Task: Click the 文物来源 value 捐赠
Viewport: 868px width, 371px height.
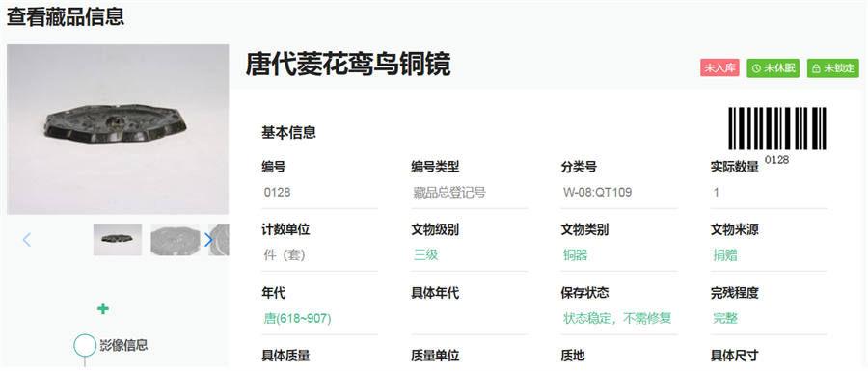Action: pyautogui.click(x=725, y=255)
